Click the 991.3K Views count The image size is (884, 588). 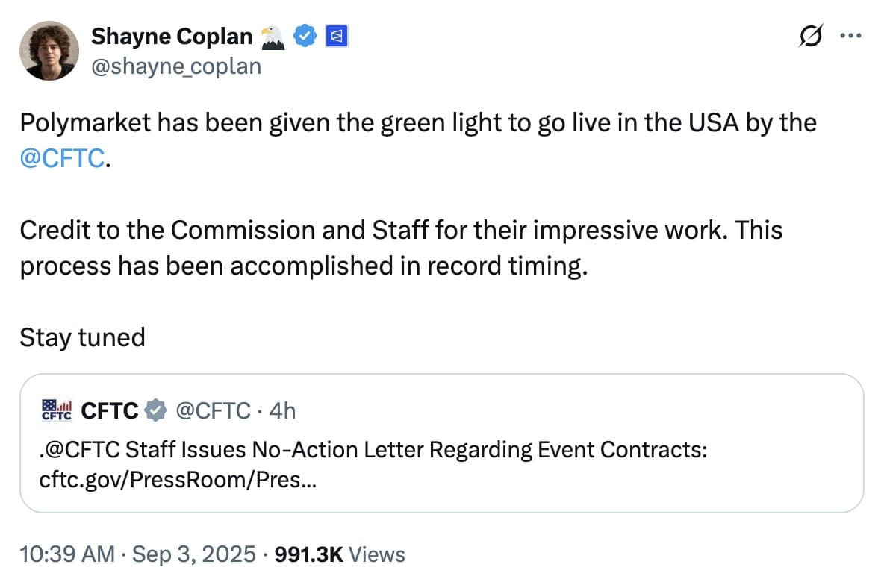[x=340, y=554]
